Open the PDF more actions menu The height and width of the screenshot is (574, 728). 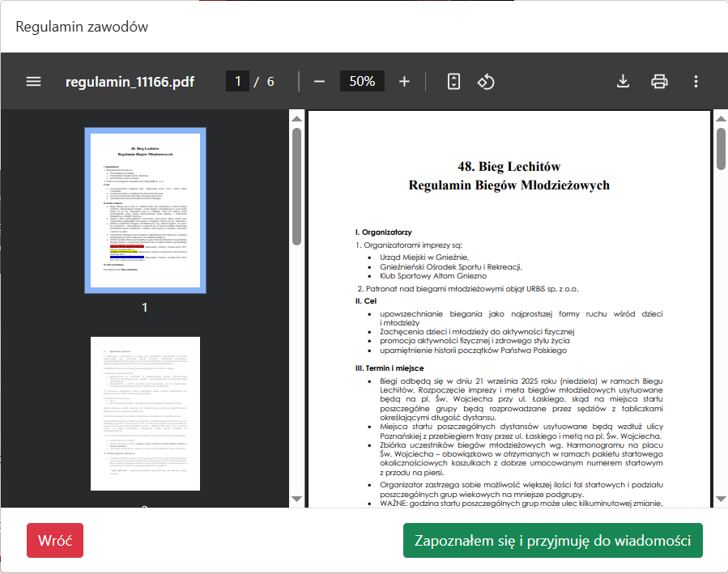[696, 82]
